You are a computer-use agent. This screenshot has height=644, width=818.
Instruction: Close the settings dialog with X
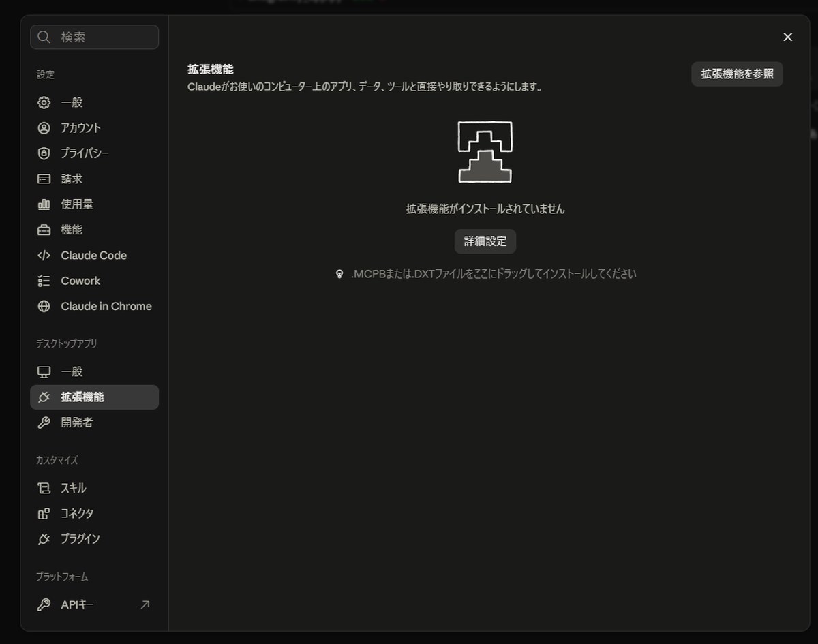(x=788, y=37)
